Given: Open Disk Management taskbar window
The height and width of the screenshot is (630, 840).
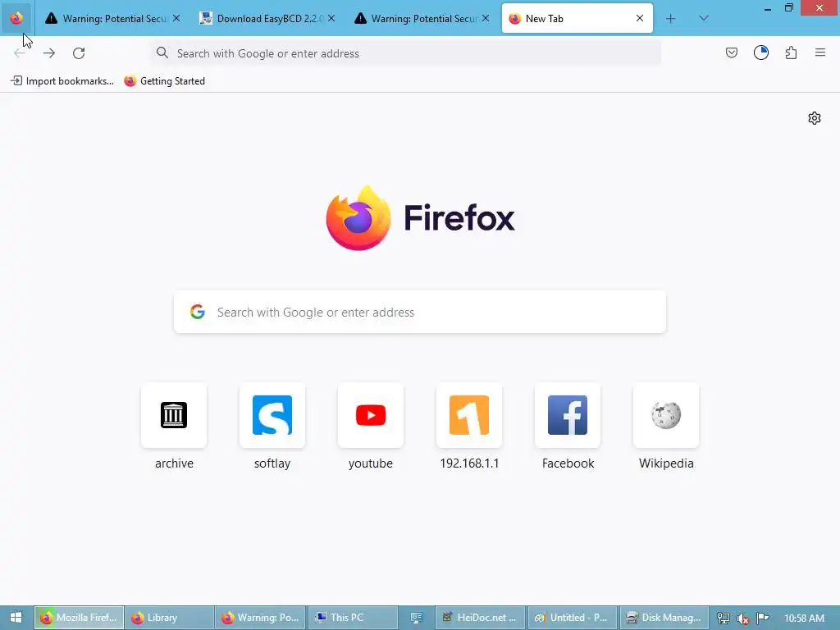Looking at the screenshot, I should (664, 618).
